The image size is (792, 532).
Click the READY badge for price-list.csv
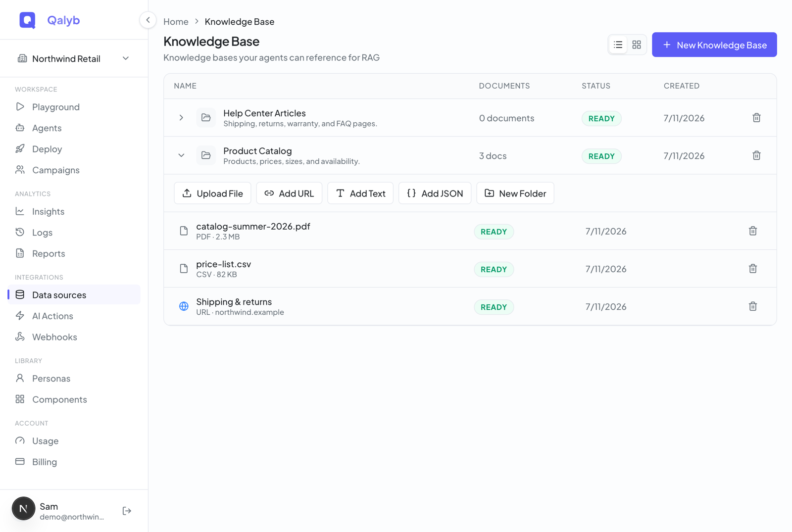[x=494, y=269]
